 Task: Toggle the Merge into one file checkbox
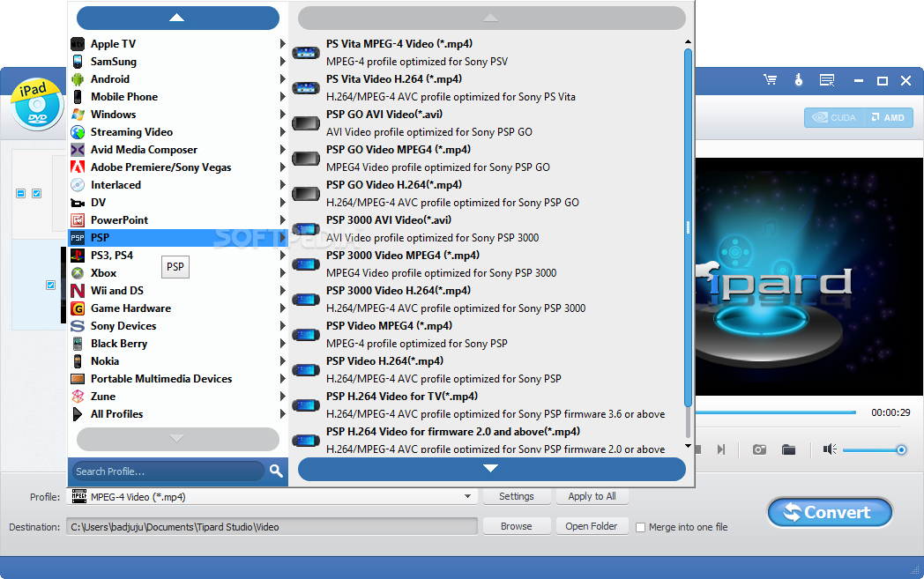tap(641, 528)
